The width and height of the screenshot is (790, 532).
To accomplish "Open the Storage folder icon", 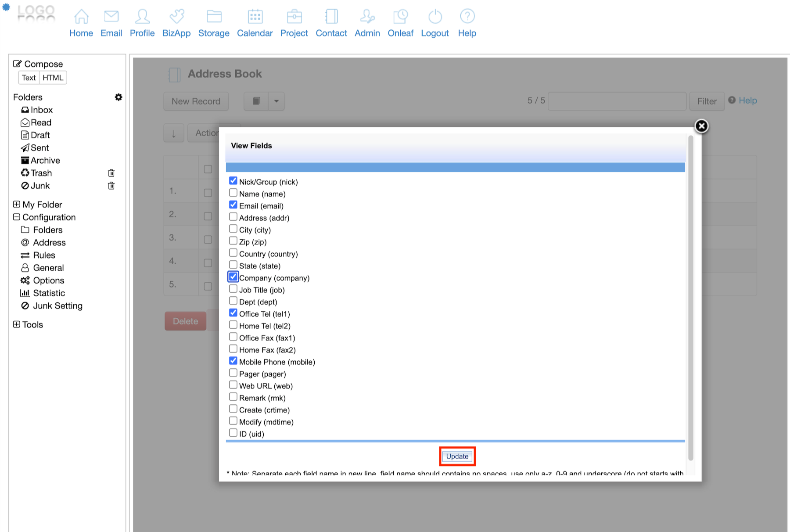I will tap(214, 17).
